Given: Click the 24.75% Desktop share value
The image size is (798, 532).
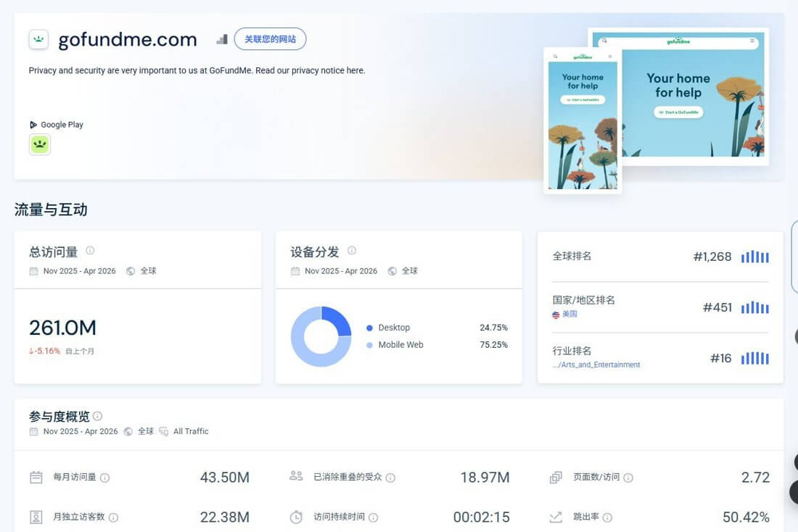Looking at the screenshot, I should pos(493,328).
